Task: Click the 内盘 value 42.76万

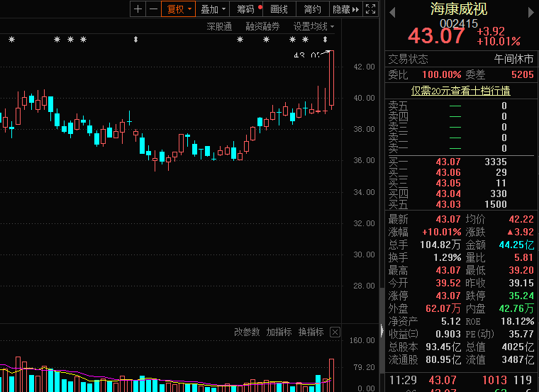Action: tap(516, 308)
